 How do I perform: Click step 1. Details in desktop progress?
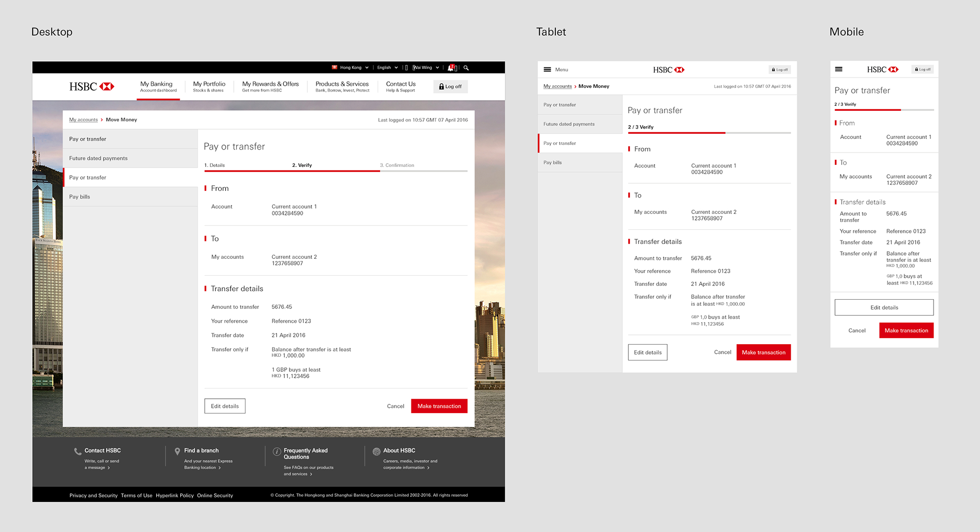pos(214,165)
